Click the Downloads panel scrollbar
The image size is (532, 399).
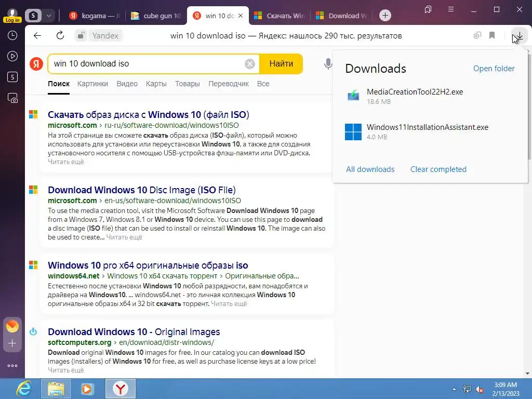click(529, 106)
